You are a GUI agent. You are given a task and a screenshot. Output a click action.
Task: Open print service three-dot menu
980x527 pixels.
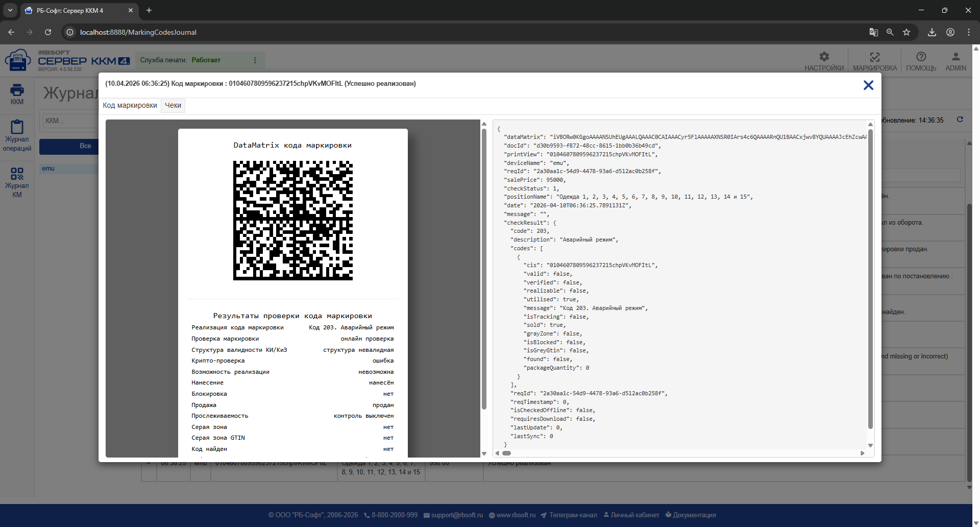tap(255, 60)
